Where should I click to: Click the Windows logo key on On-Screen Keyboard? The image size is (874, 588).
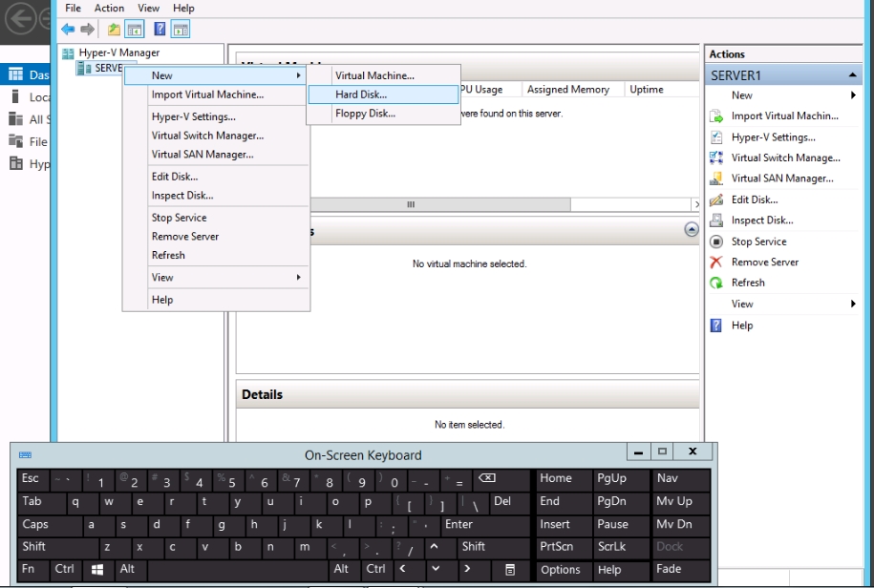click(97, 570)
